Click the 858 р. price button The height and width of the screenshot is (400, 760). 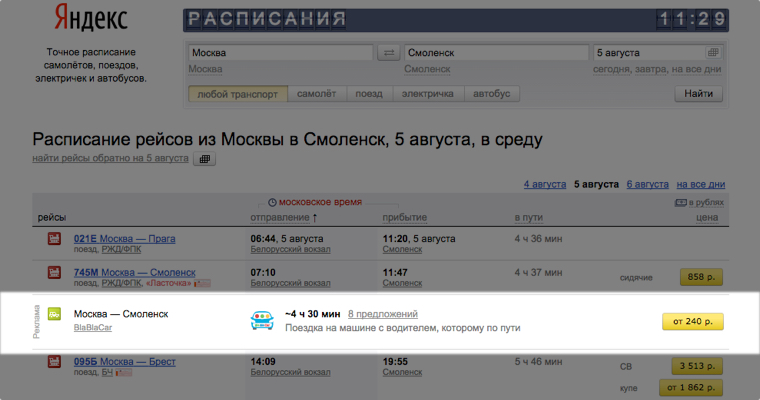[701, 277]
